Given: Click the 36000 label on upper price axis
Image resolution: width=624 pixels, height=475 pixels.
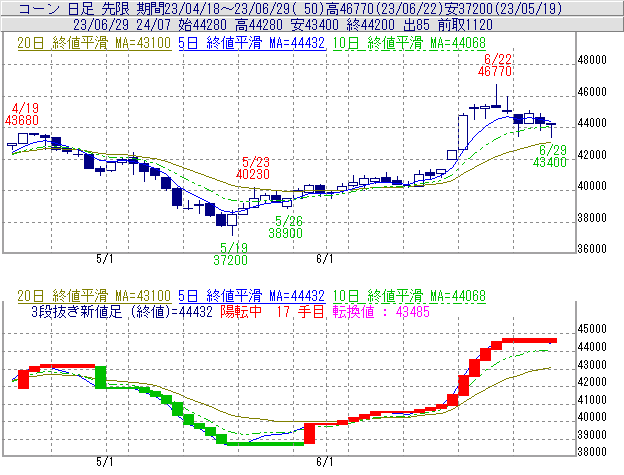Looking at the screenshot, I should tap(592, 249).
